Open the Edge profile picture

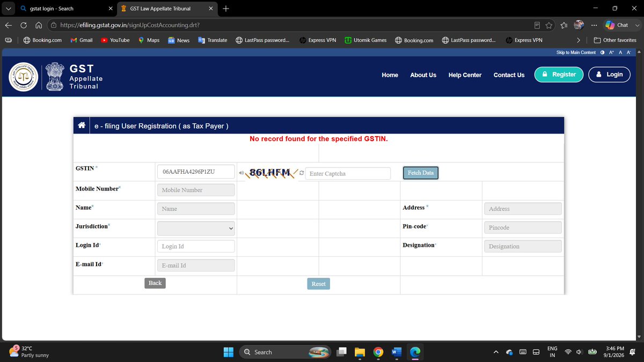579,25
